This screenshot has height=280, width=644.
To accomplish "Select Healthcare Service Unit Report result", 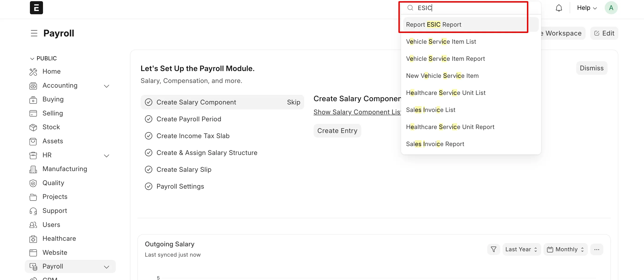I will pyautogui.click(x=471, y=127).
